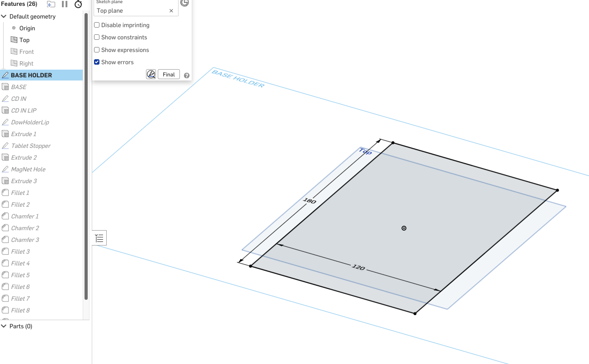Select the Chamfer 2 feature
This screenshot has height=364, width=589.
click(25, 228)
